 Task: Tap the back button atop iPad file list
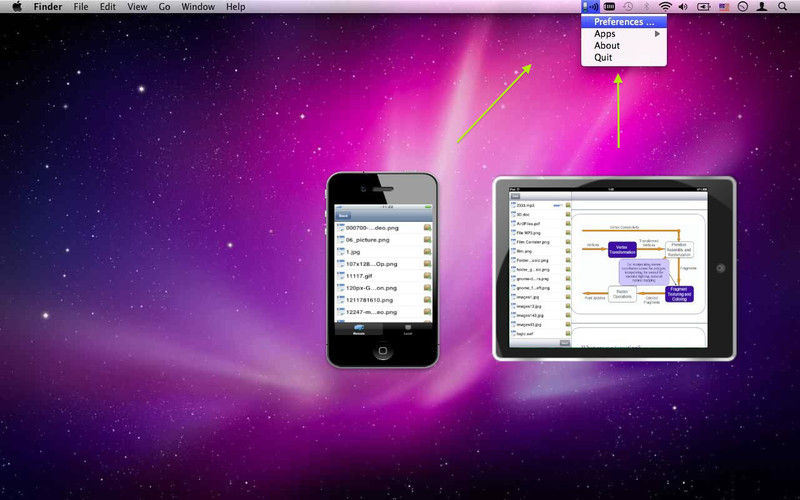click(x=515, y=196)
